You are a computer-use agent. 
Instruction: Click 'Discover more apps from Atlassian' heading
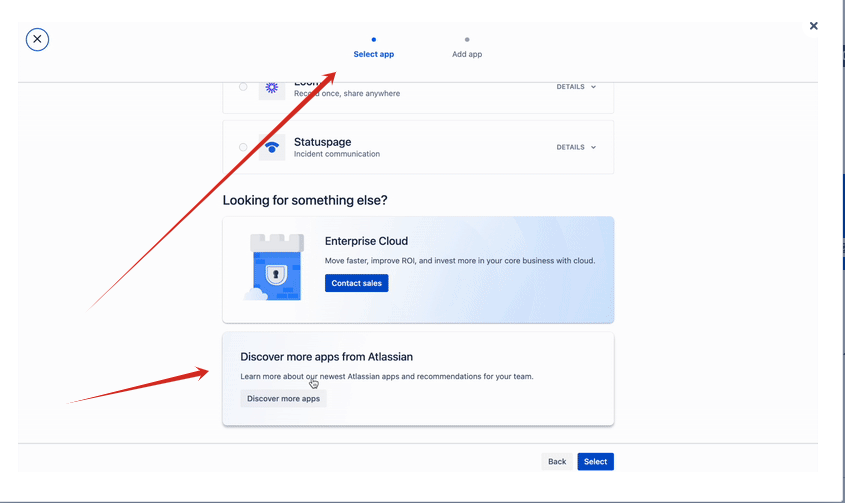[x=326, y=357]
